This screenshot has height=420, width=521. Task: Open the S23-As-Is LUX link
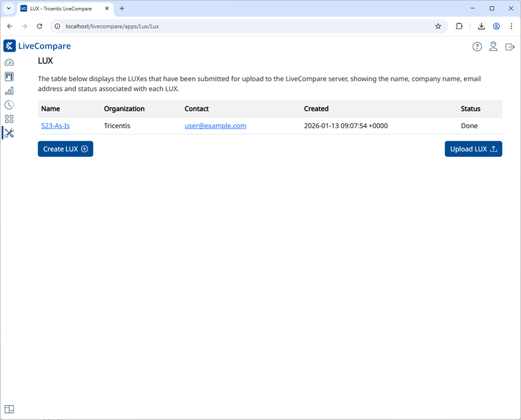pyautogui.click(x=55, y=126)
